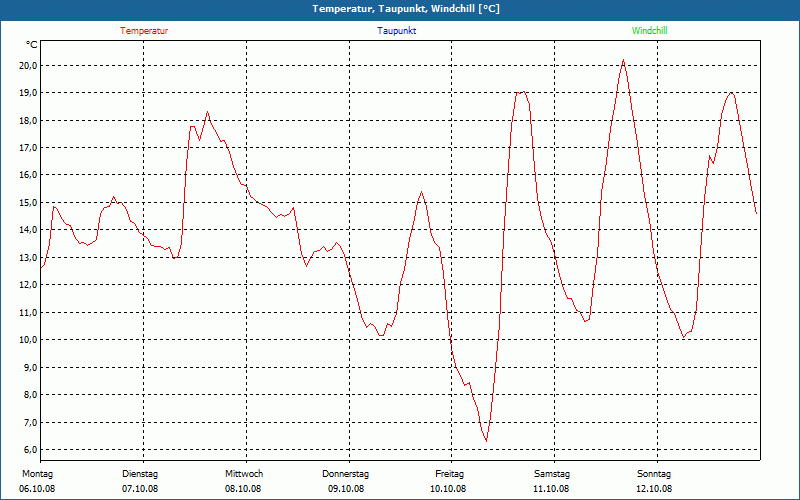This screenshot has width=800, height=500.
Task: Click the Montag day label
Action: (x=37, y=474)
